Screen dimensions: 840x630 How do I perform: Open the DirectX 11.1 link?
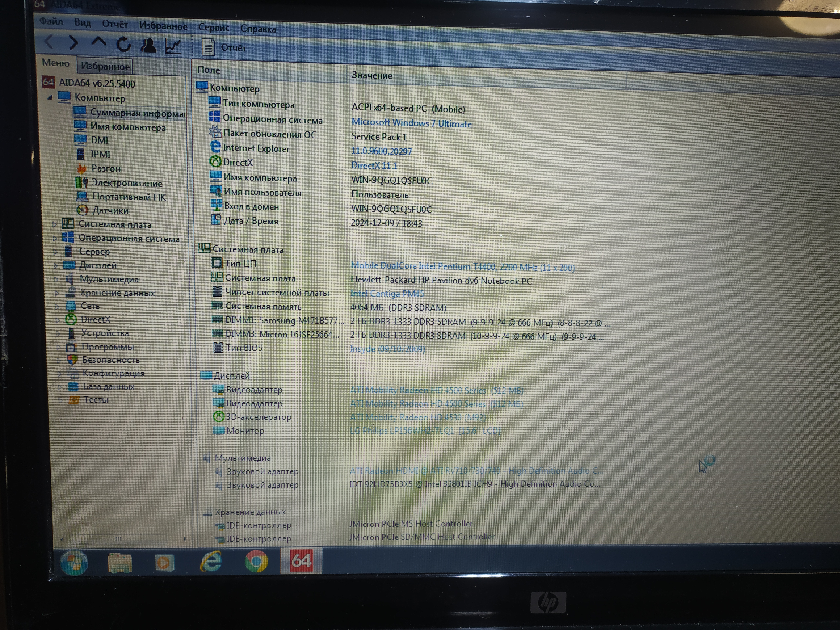coord(374,165)
